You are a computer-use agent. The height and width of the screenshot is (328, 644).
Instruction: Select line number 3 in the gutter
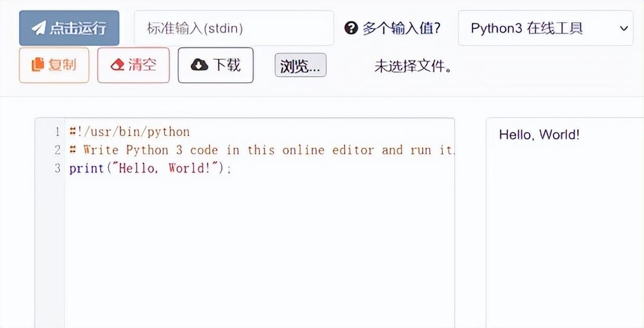click(x=57, y=169)
